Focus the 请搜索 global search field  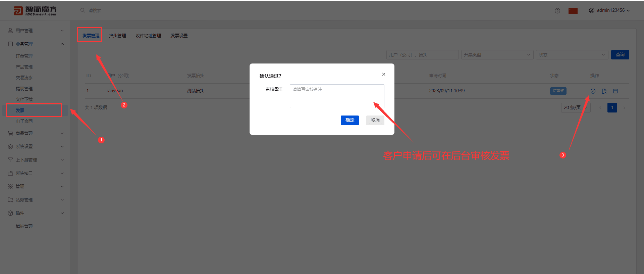(x=95, y=10)
